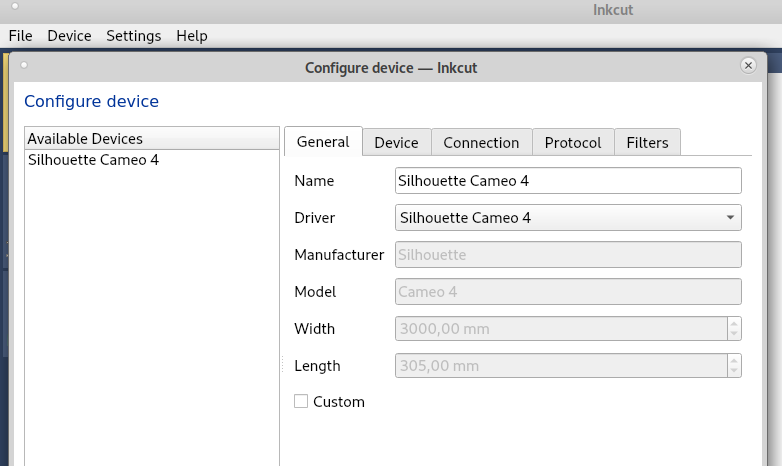Close the Configure device dialog

(748, 66)
